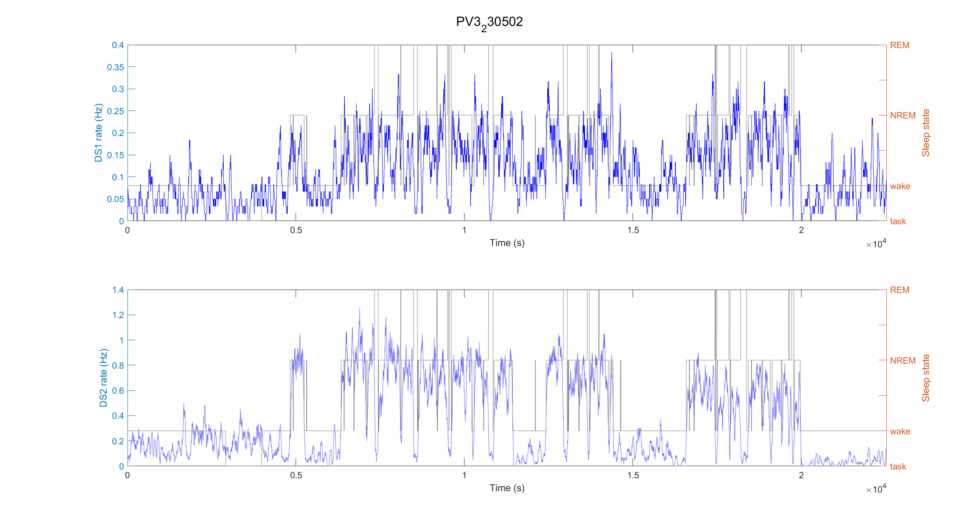Viewport: 980px width, 523px height.
Task: Click the bottom plot's Time (s) label
Action: point(507,488)
